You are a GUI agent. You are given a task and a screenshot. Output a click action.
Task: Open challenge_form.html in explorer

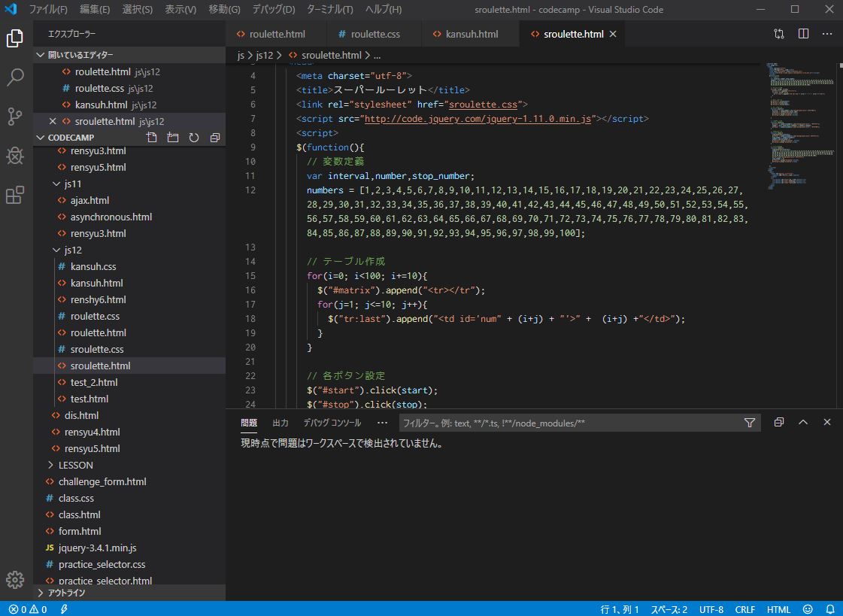click(102, 481)
